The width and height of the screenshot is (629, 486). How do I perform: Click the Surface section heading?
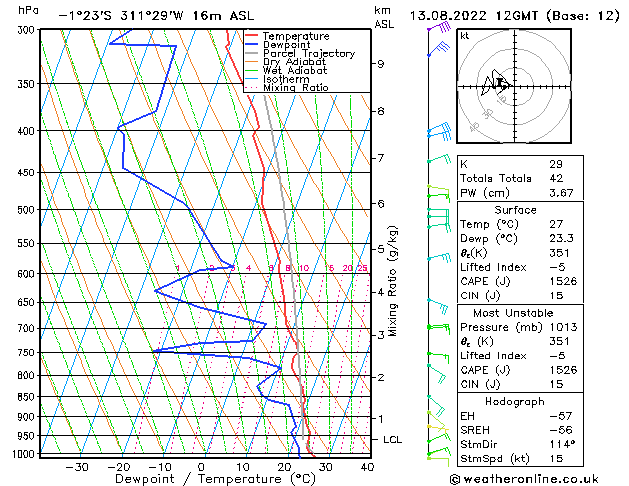click(515, 210)
